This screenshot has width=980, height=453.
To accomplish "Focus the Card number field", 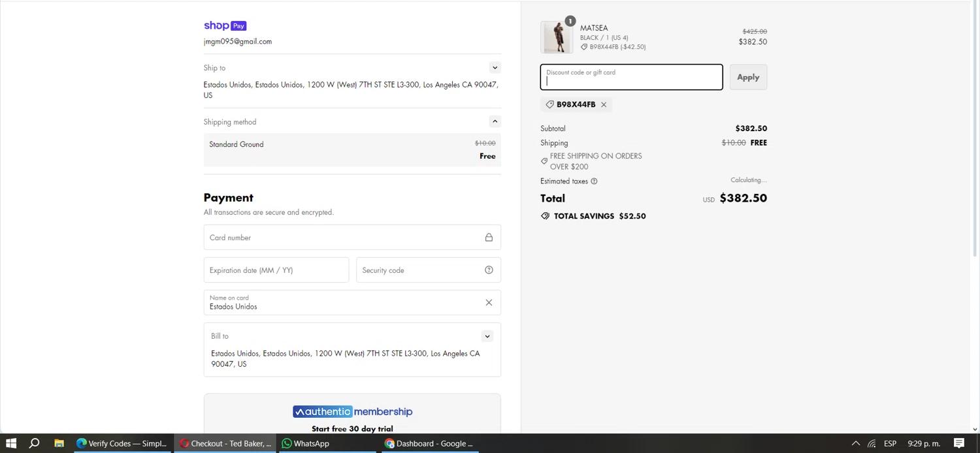I will (x=352, y=238).
